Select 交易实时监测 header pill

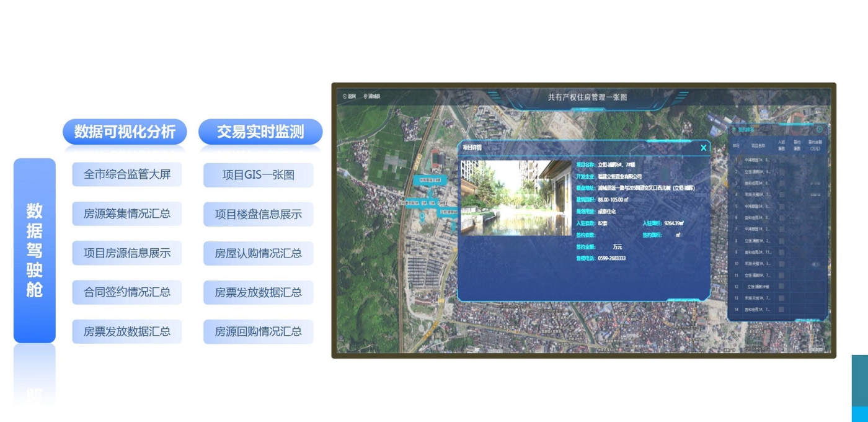click(x=260, y=132)
